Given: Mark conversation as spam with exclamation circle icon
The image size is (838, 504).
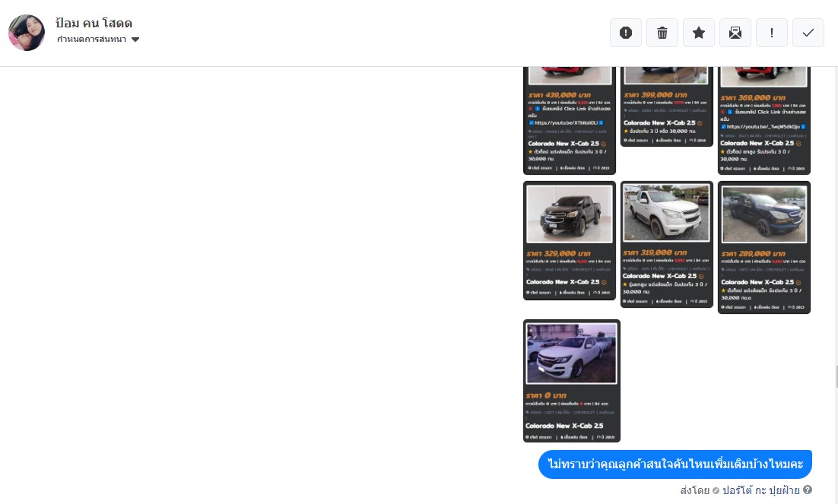Looking at the screenshot, I should pyautogui.click(x=625, y=33).
